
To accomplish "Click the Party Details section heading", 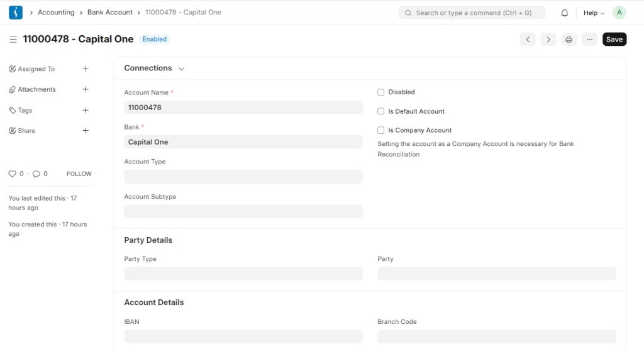I will (148, 240).
